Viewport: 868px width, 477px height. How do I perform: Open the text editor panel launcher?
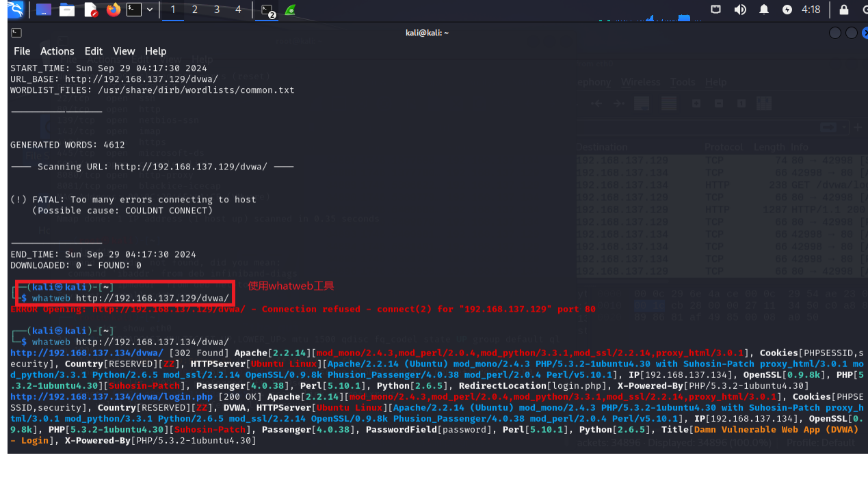tap(90, 10)
